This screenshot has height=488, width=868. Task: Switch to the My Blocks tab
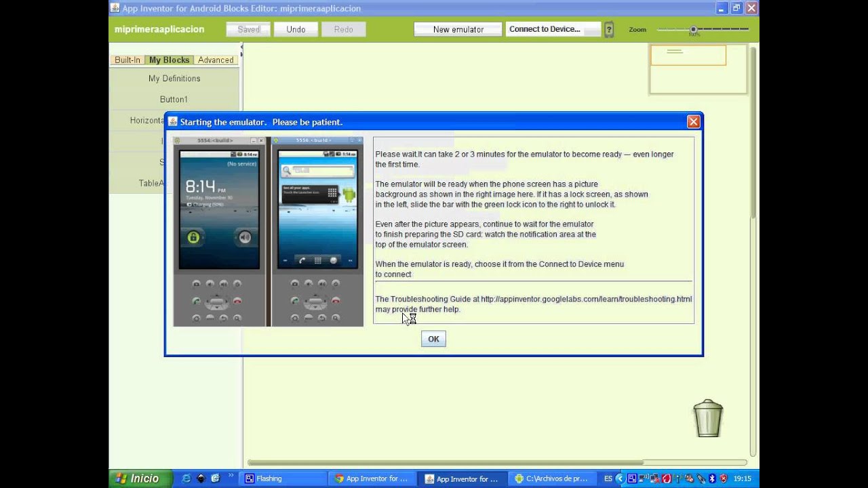point(169,60)
